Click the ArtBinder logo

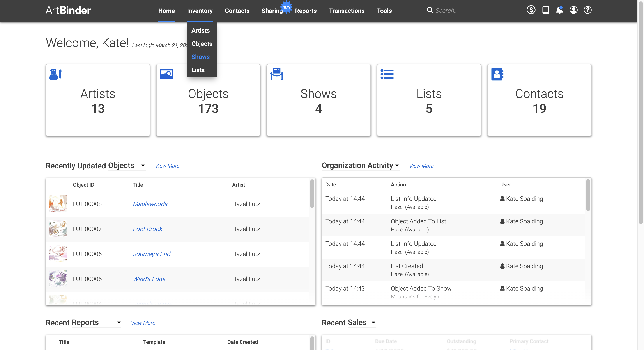[x=68, y=10]
